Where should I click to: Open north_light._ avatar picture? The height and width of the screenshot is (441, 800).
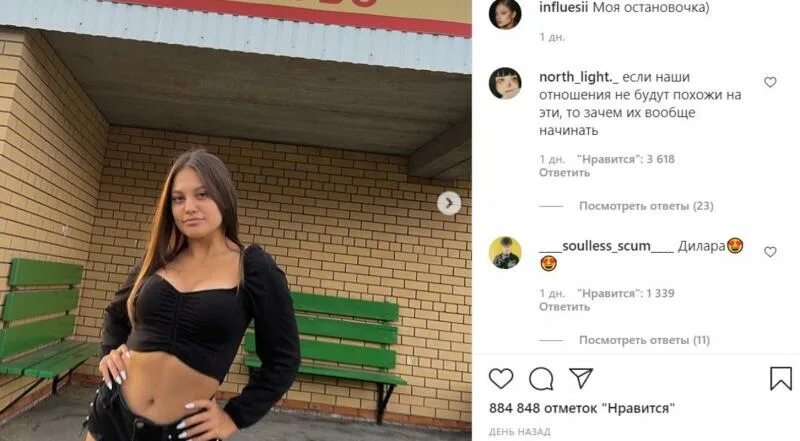click(x=505, y=83)
